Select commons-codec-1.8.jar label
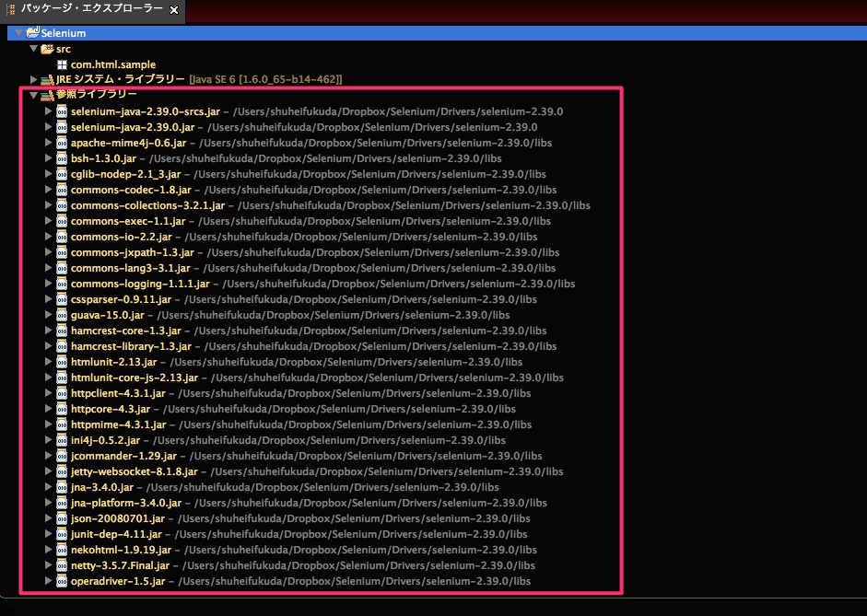This screenshot has height=616, width=867. coord(131,190)
